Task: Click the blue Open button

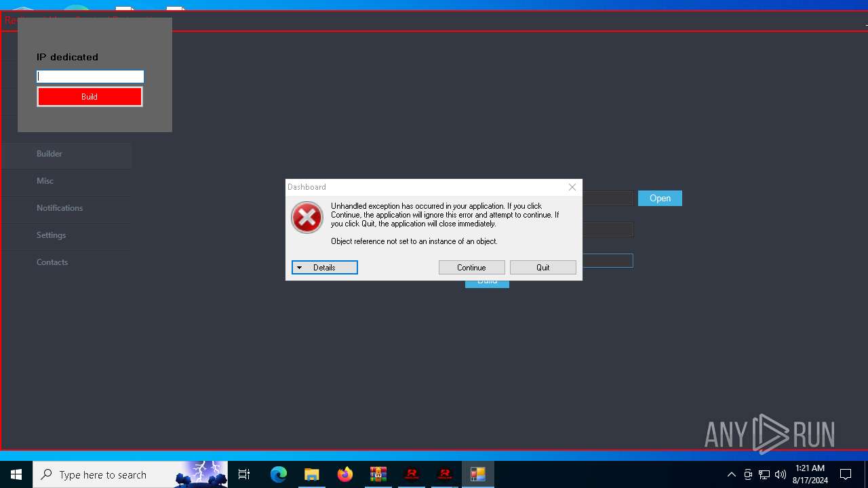Action: point(660,198)
